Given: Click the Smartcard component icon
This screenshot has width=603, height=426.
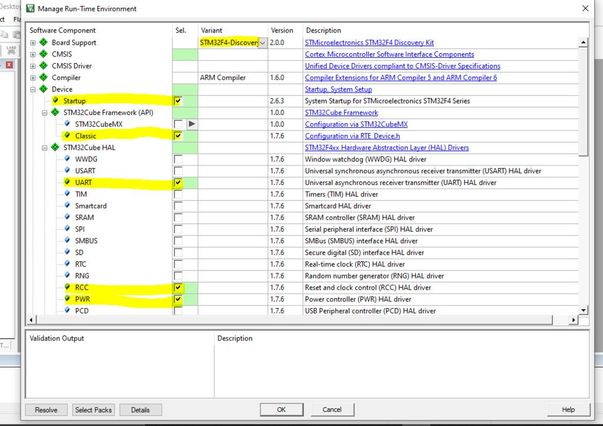Looking at the screenshot, I should tap(67, 205).
